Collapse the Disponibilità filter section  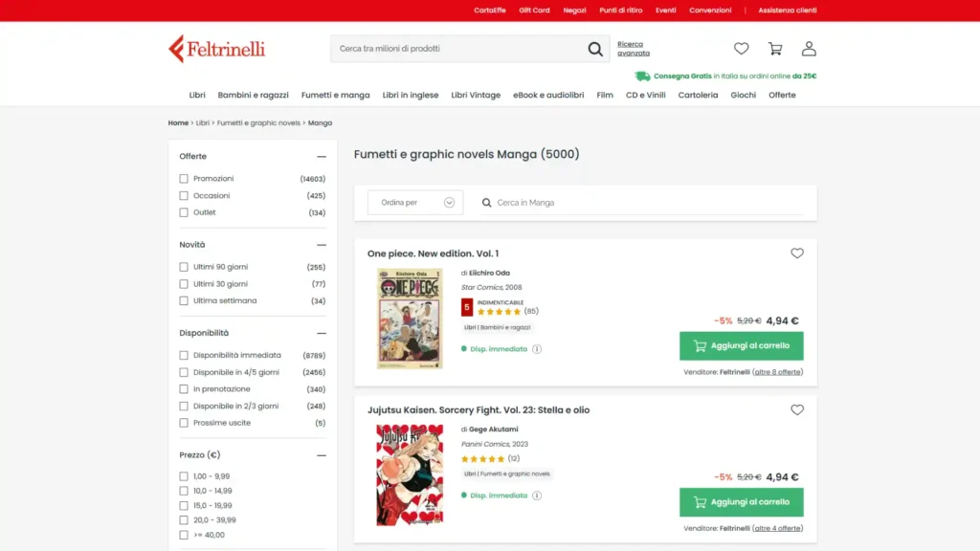pos(322,333)
